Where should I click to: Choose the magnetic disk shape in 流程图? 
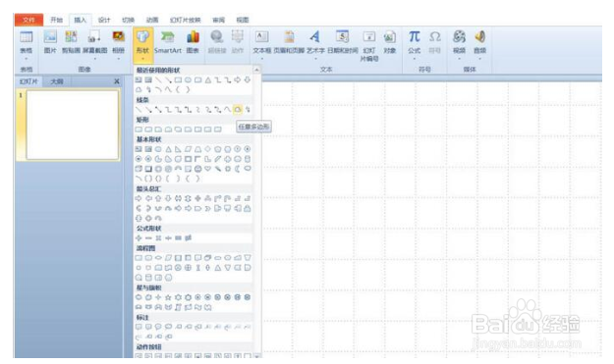[148, 278]
